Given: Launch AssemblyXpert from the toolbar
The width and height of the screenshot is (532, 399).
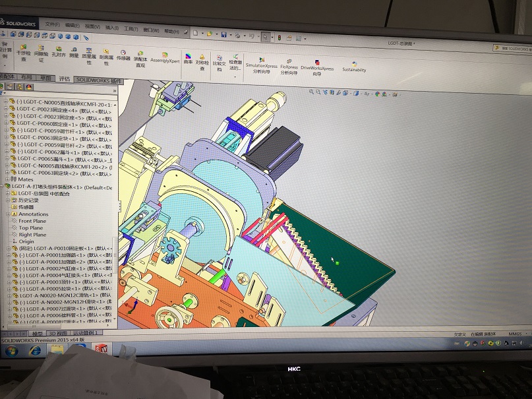Looking at the screenshot, I should point(164,57).
